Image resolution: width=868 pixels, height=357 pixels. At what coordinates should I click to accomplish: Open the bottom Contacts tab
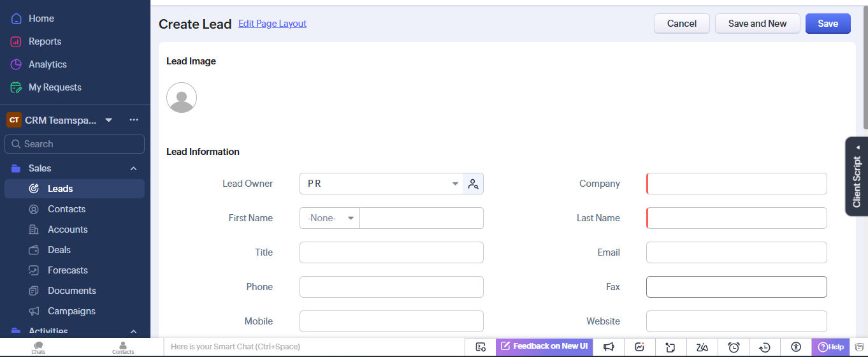(123, 347)
